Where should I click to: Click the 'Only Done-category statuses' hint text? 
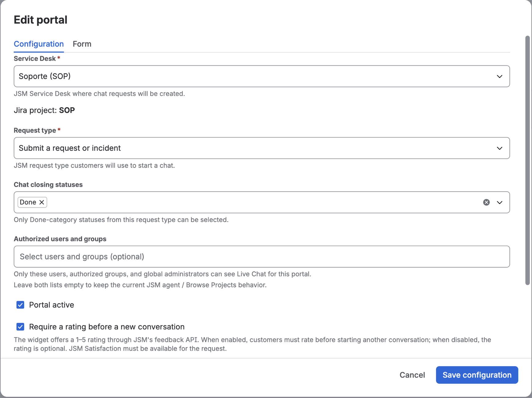click(x=121, y=220)
